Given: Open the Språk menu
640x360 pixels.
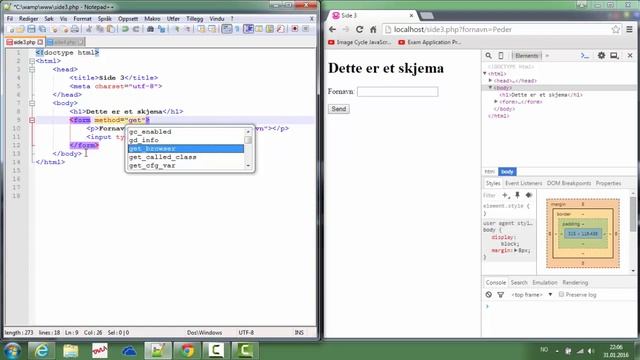Looking at the screenshot, I should [x=104, y=19].
